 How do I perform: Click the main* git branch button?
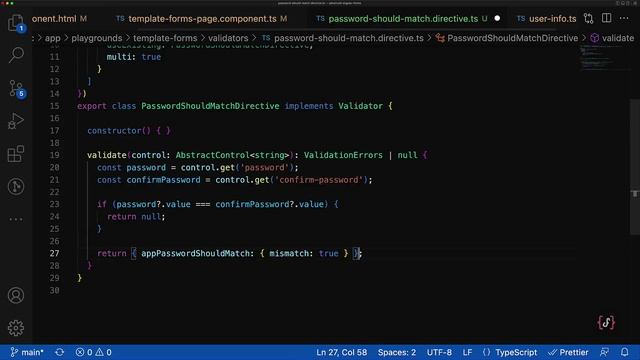[27, 352]
